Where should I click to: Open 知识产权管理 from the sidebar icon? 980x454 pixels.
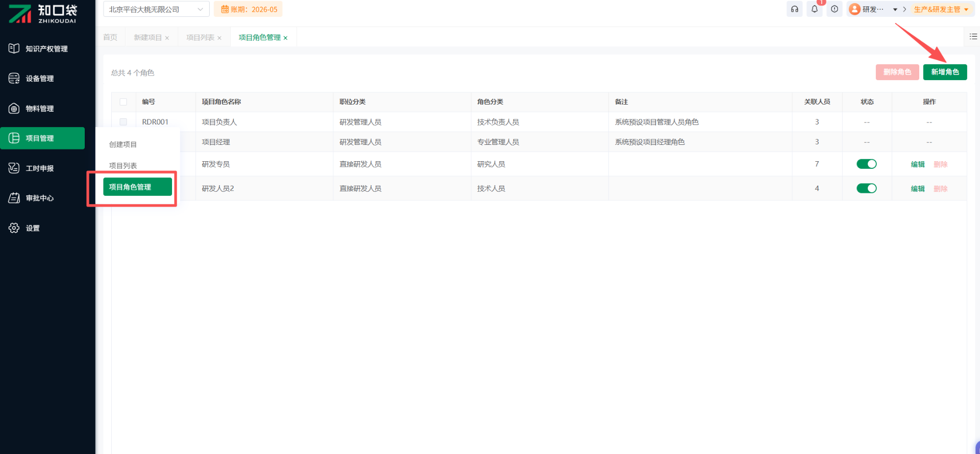click(14, 48)
